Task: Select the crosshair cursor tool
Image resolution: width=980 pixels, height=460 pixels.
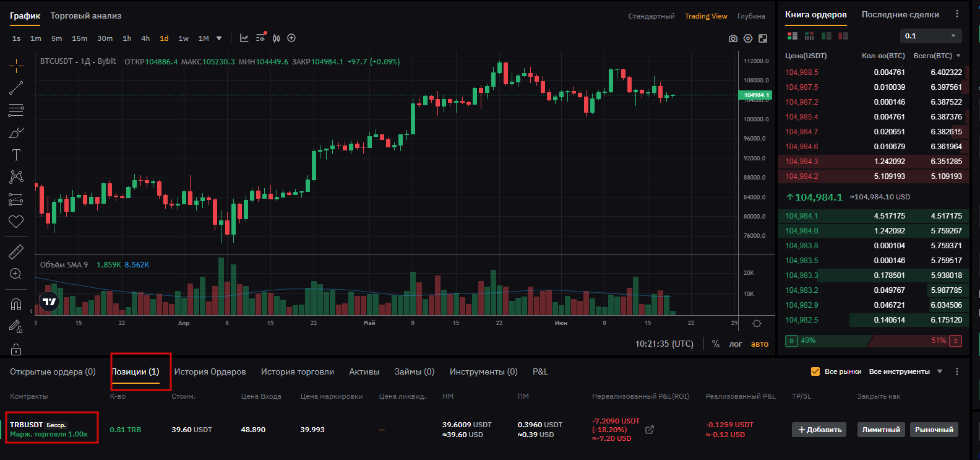Action: (x=17, y=65)
